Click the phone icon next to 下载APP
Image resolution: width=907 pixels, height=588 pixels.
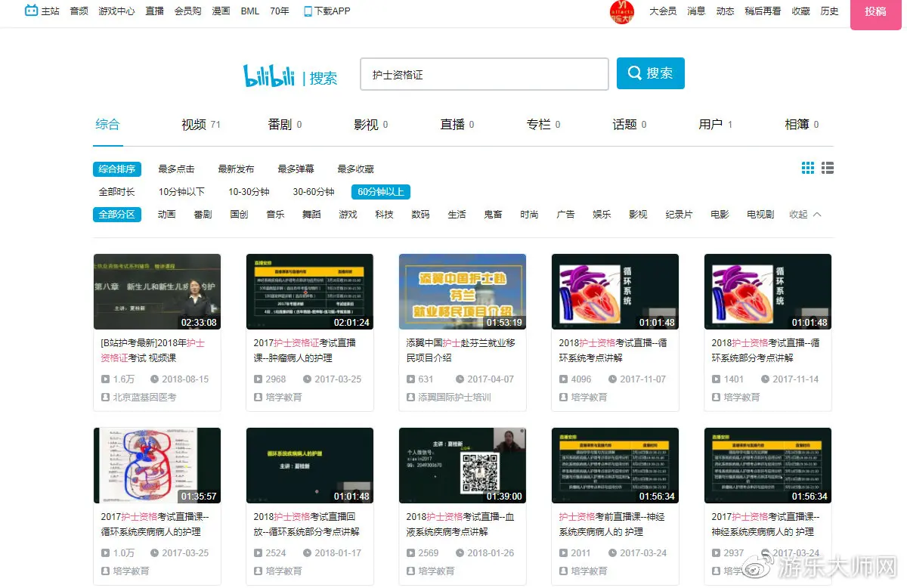[308, 11]
